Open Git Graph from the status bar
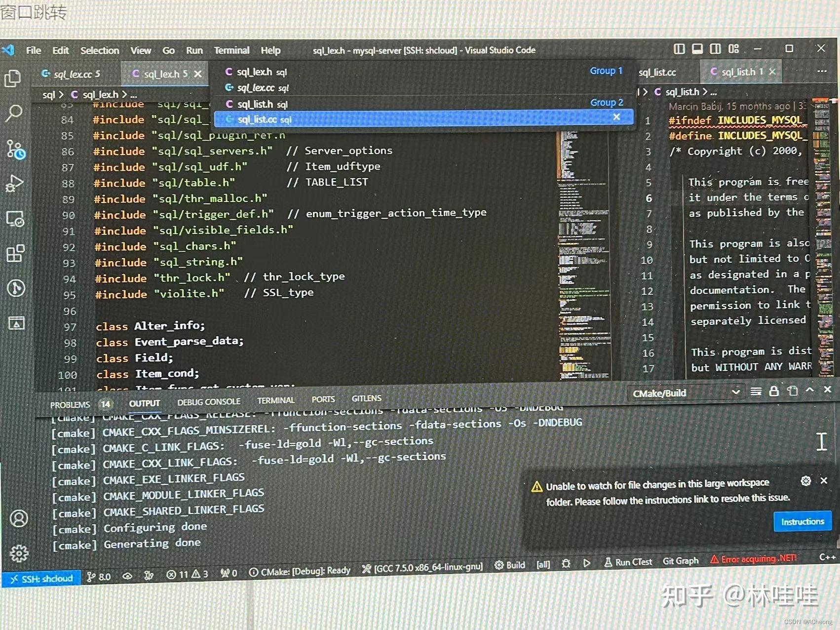The image size is (840, 630). pyautogui.click(x=681, y=561)
